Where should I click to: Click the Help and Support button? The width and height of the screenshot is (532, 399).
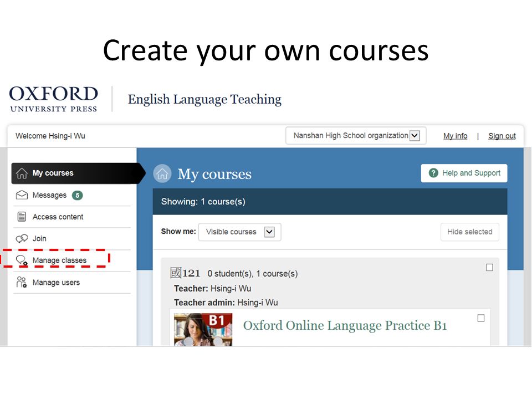464,173
